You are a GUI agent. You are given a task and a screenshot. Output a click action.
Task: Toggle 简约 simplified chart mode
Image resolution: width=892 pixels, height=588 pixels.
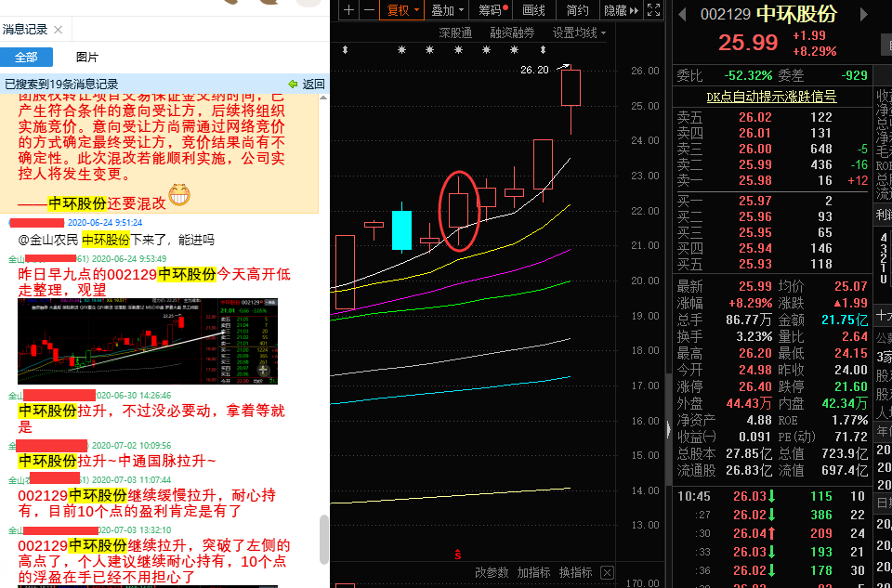[x=578, y=10]
